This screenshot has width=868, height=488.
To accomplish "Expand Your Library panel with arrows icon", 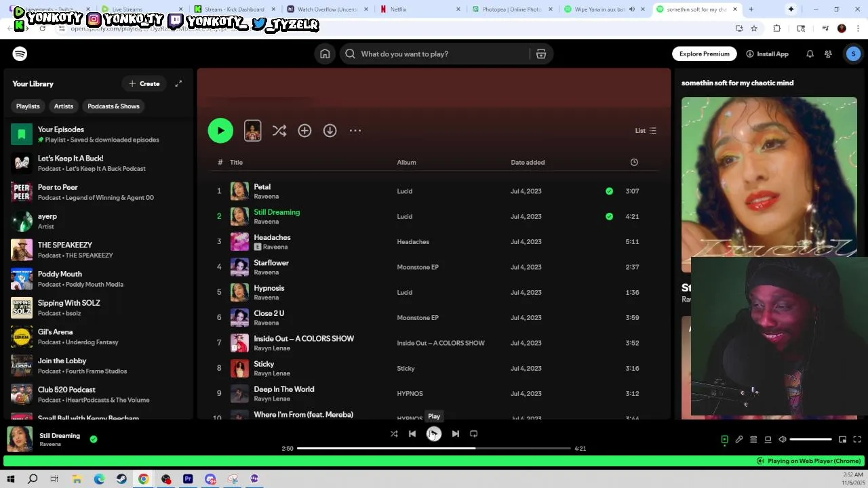I will click(x=178, y=83).
